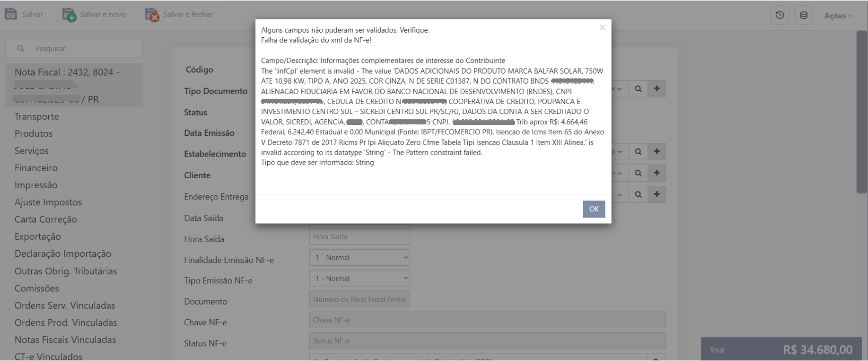Click the Salvar disk icon
Viewport: 868px width, 361px height.
coord(11,14)
